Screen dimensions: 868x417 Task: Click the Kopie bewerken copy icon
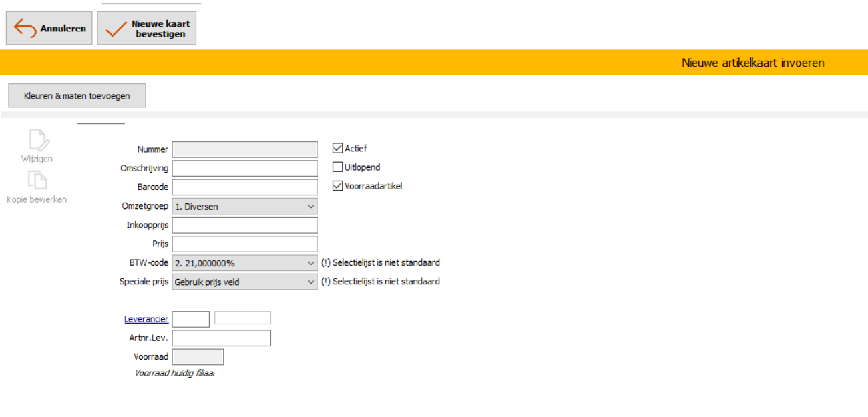[x=37, y=181]
